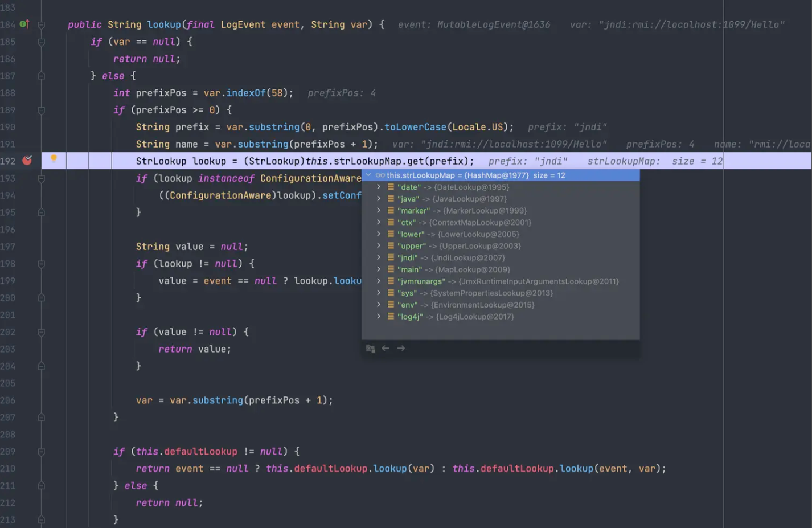The height and width of the screenshot is (528, 812).
Task: Click the entry icon next to "ctx"
Action: click(391, 222)
